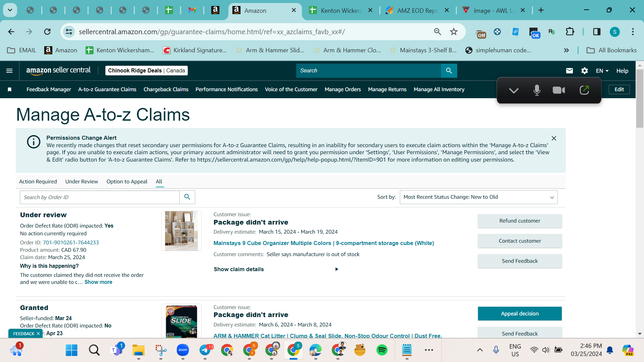The width and height of the screenshot is (644, 362).
Task: Switch to the image - AWL tab
Action: [494, 10]
